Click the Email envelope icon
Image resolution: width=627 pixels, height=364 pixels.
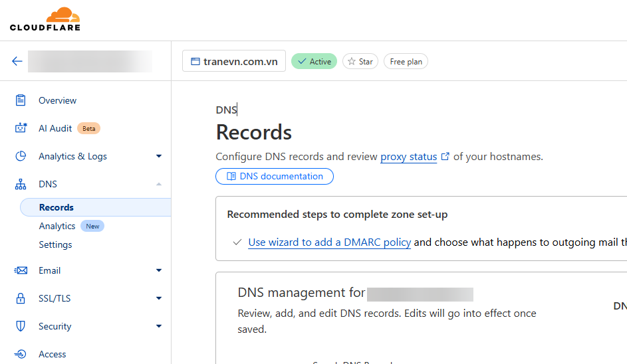(21, 270)
